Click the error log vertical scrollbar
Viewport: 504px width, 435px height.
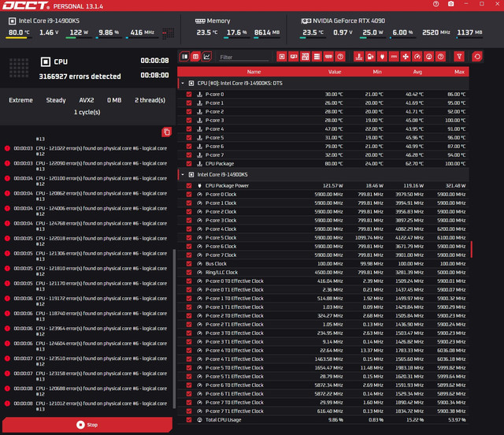click(x=174, y=329)
